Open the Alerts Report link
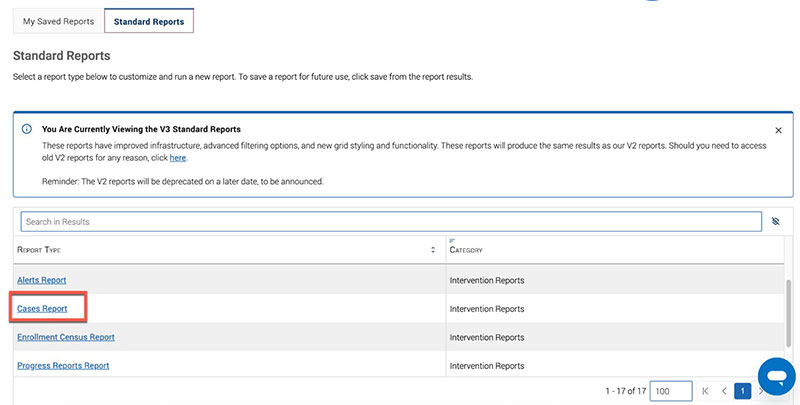This screenshot has width=800, height=405. tap(42, 280)
